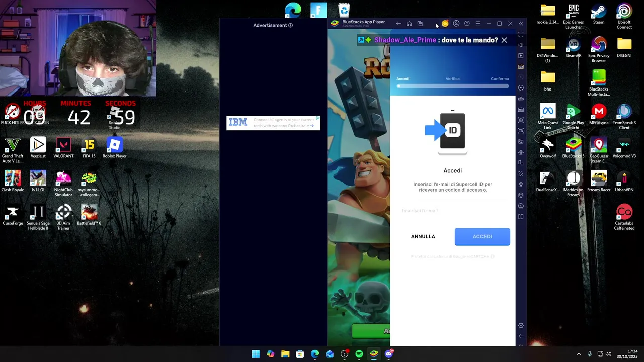Click BlueStacks screenshot camera icon

tap(521, 120)
